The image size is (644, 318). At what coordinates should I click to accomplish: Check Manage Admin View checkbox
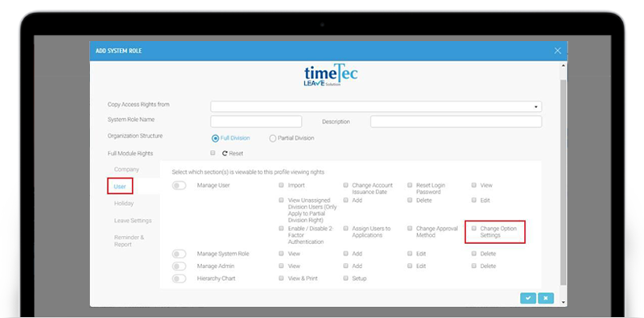pos(281,266)
